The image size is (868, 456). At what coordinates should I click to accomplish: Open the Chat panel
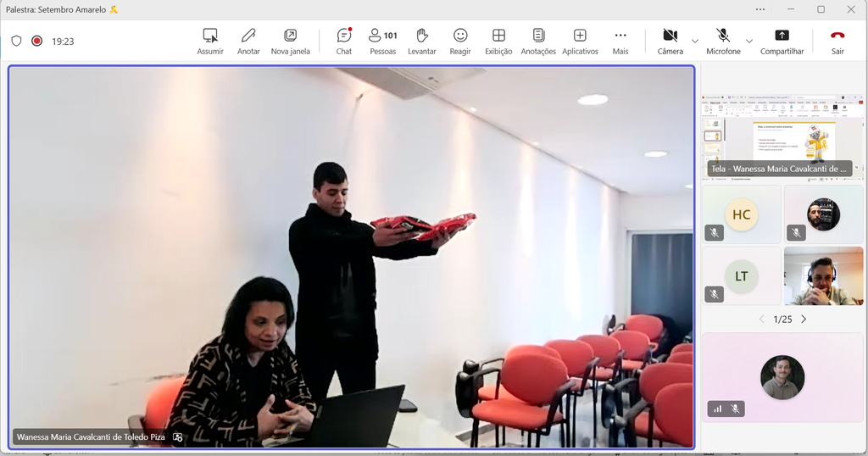[x=344, y=42]
